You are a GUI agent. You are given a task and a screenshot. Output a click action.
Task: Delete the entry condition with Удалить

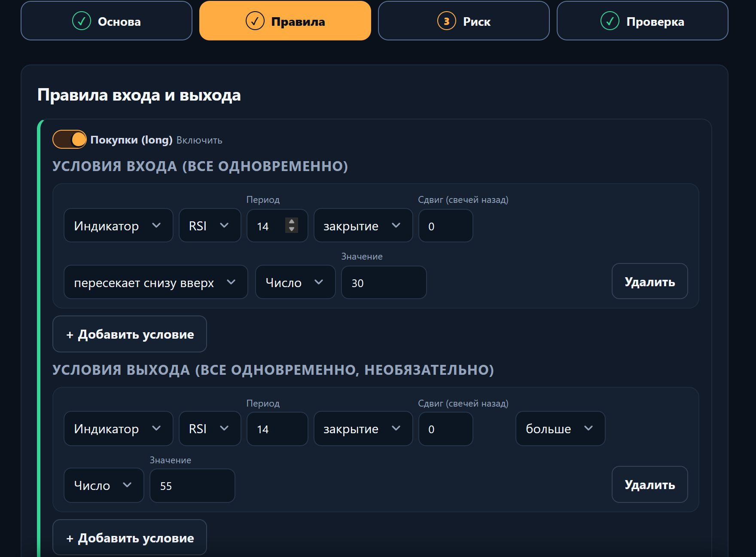[x=650, y=281]
